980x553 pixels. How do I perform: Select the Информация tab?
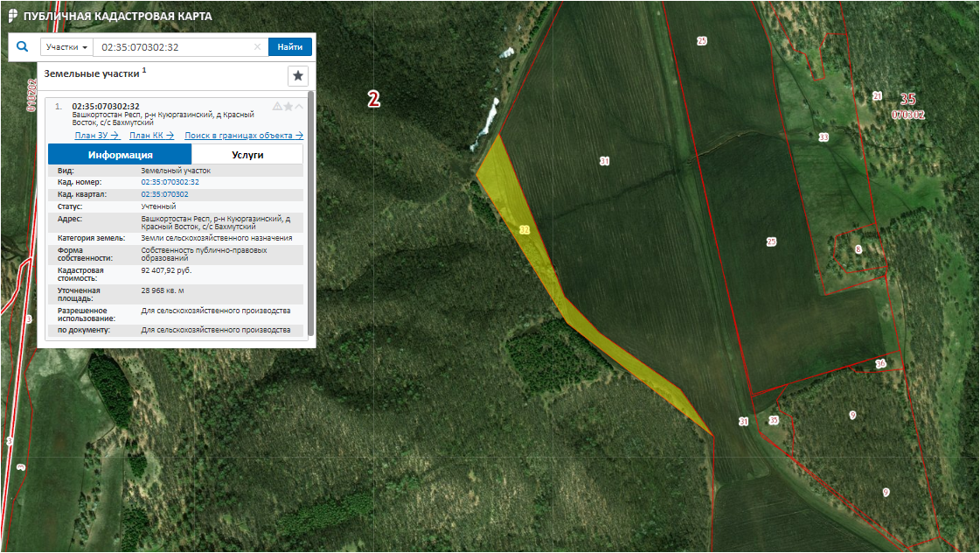click(120, 154)
